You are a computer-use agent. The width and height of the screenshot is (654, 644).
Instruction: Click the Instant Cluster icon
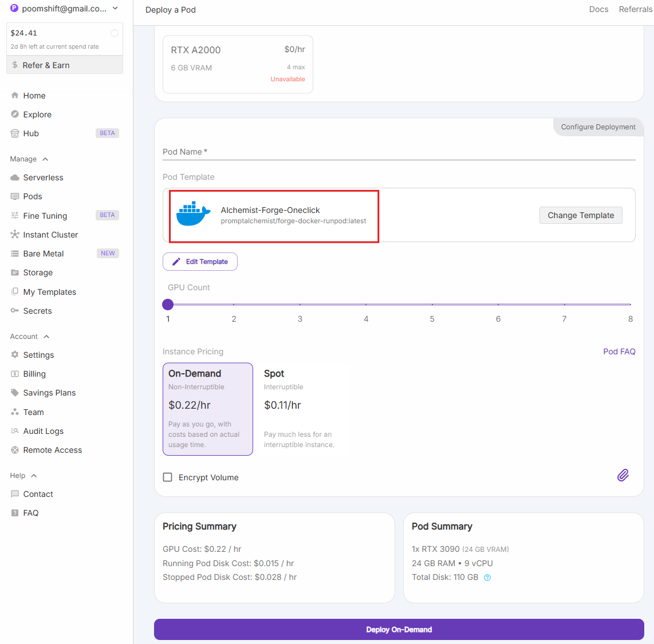15,234
